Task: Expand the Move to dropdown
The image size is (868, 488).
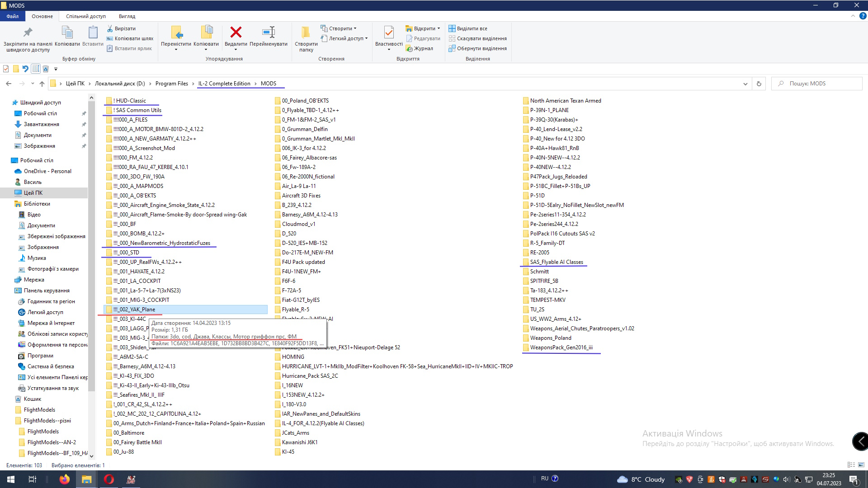Action: coord(176,49)
